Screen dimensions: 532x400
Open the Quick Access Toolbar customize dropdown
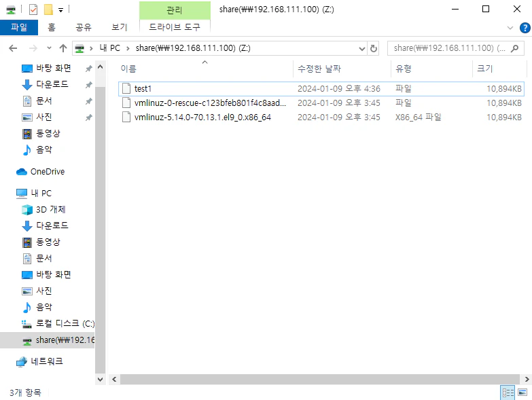pyautogui.click(x=60, y=10)
